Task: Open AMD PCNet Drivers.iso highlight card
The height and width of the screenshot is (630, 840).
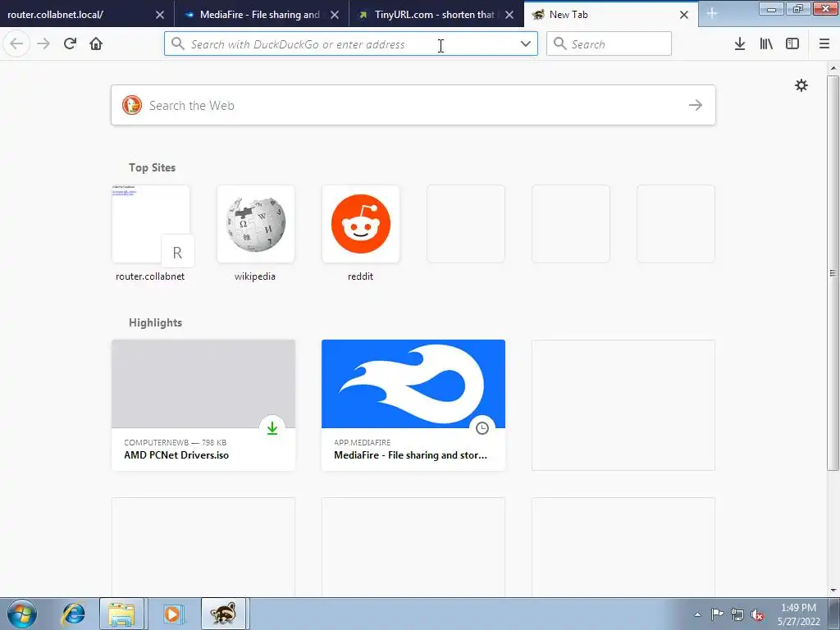Action: click(203, 405)
